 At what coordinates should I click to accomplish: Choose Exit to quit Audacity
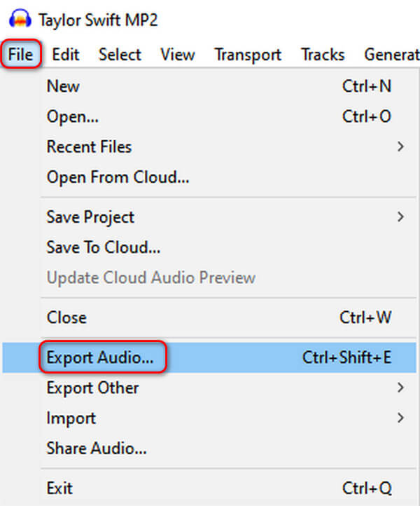(59, 487)
